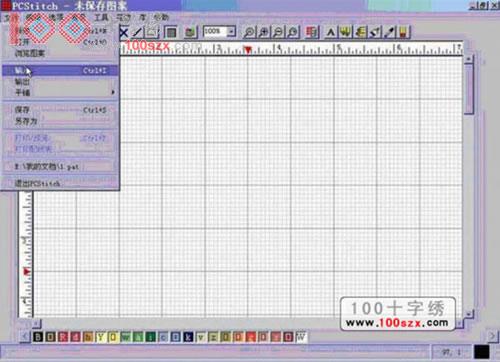Click the yellow and red marker icon
Viewport: 500px width, 362px height.
pos(404,32)
